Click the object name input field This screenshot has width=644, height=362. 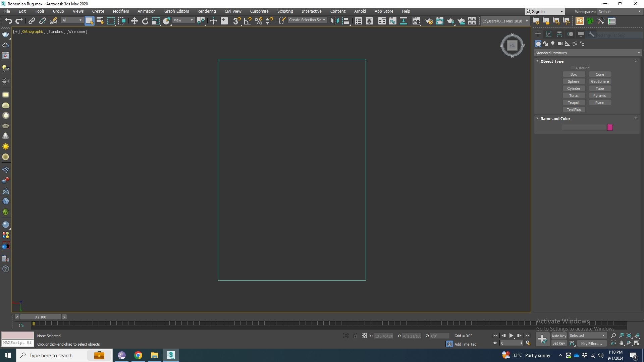(x=584, y=127)
